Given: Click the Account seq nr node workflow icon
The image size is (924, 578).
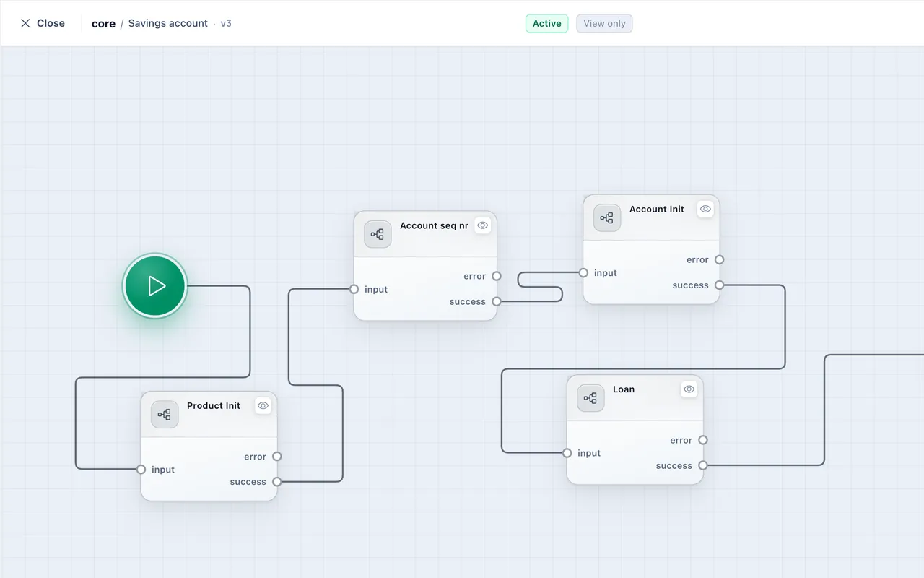Looking at the screenshot, I should 378,235.
